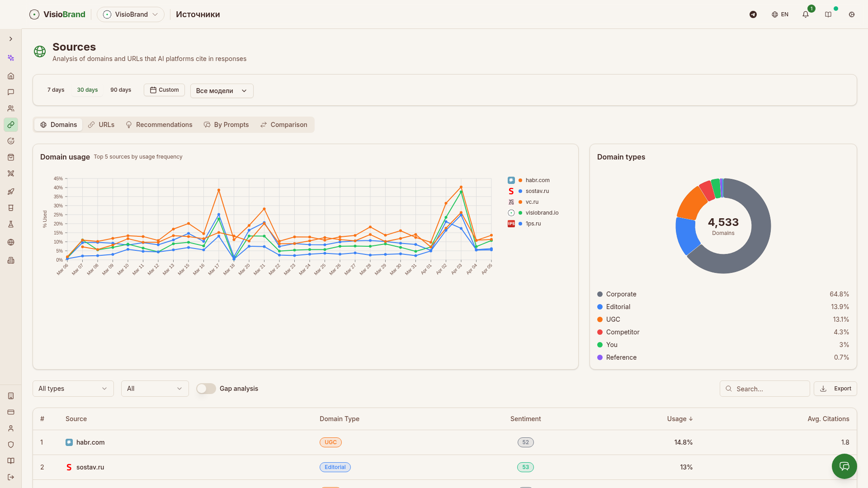Image resolution: width=868 pixels, height=488 pixels.
Task: Open the VisioBrand project selector
Action: [x=131, y=14]
